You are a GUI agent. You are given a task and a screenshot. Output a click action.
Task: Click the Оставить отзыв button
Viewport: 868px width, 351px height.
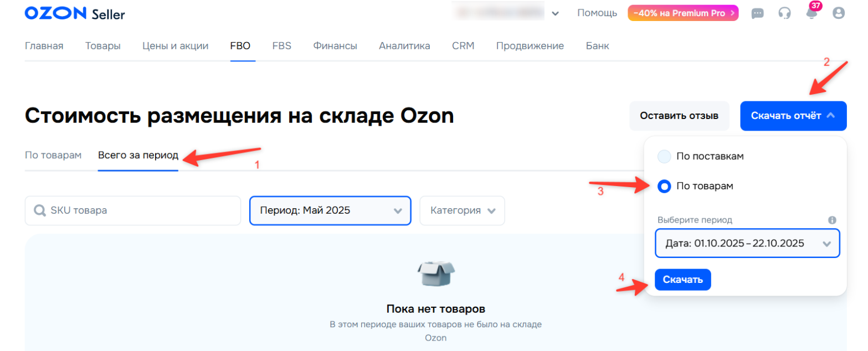(679, 116)
